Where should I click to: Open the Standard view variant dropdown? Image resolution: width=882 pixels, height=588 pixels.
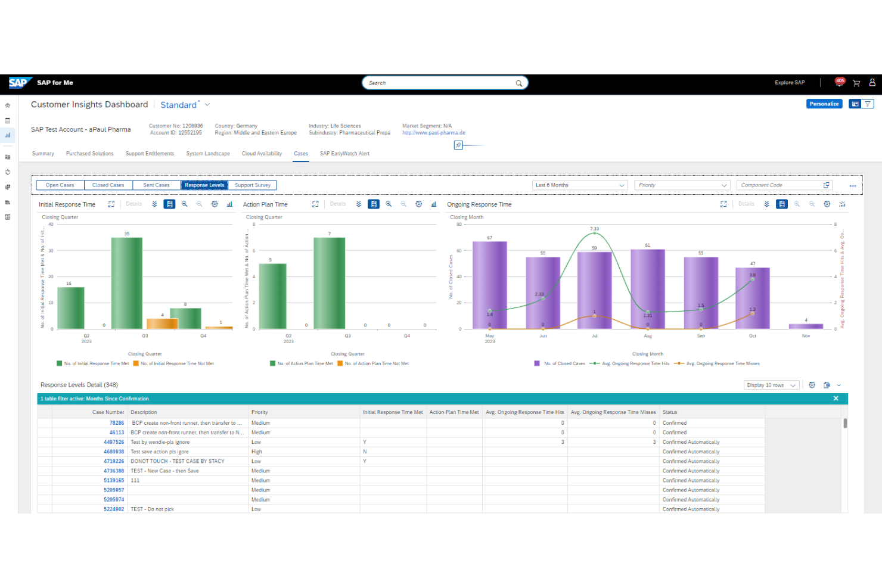(207, 105)
